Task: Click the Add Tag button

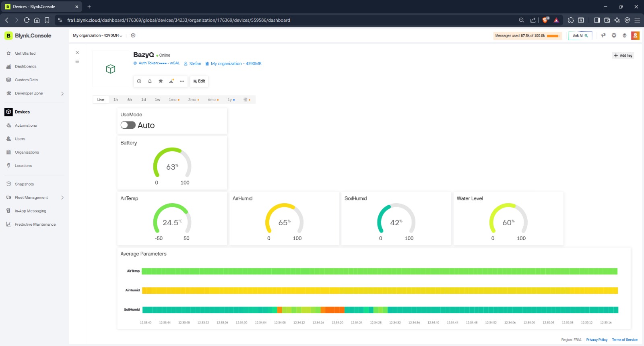Action: coord(623,56)
